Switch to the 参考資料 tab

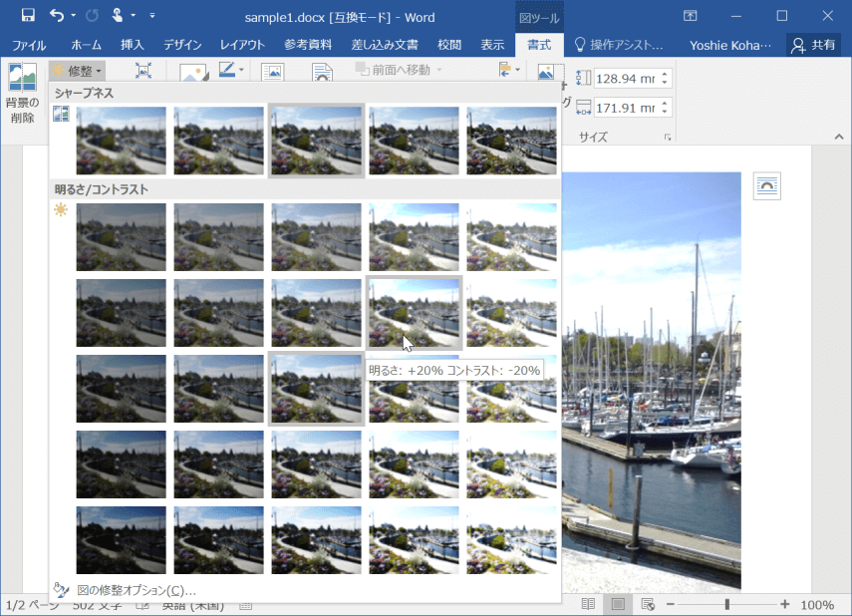point(308,45)
